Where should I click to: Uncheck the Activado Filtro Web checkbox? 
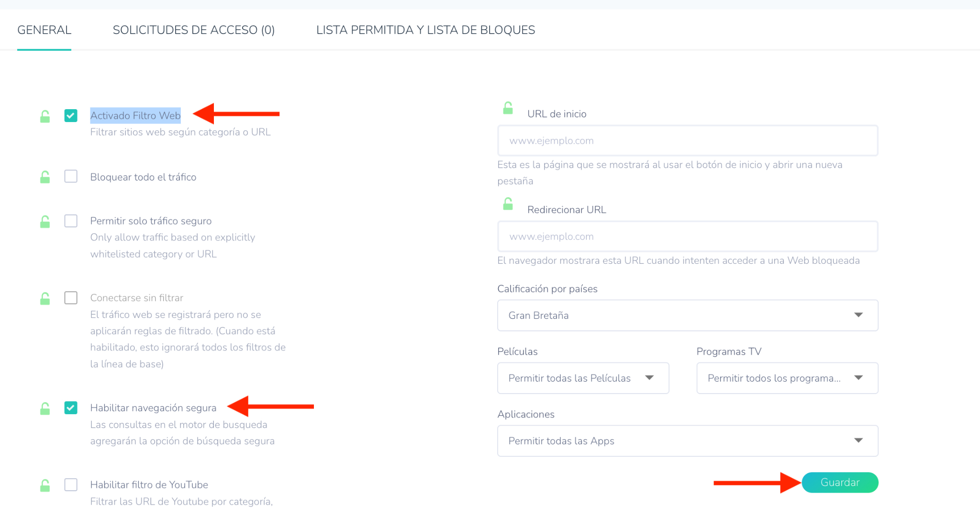pyautogui.click(x=71, y=115)
